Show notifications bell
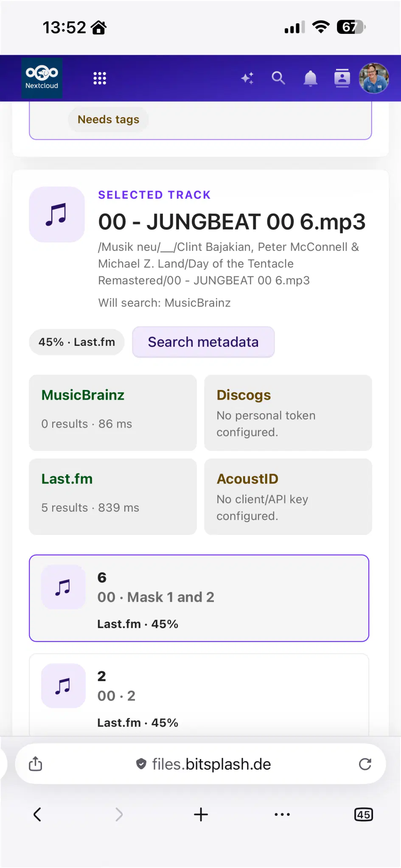Viewport: 401px width, 868px height. point(311,78)
